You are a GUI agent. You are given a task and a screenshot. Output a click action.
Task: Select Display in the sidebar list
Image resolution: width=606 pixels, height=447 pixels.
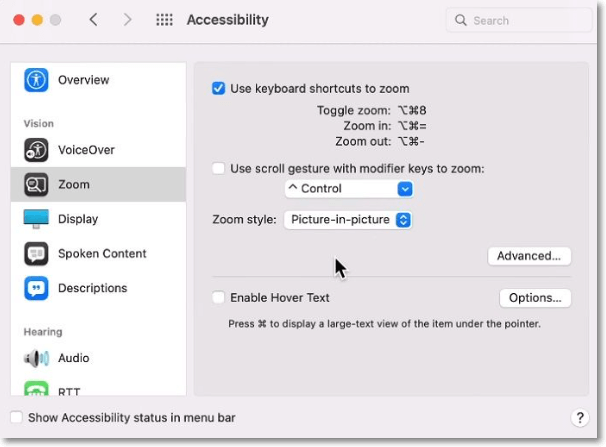[98, 219]
